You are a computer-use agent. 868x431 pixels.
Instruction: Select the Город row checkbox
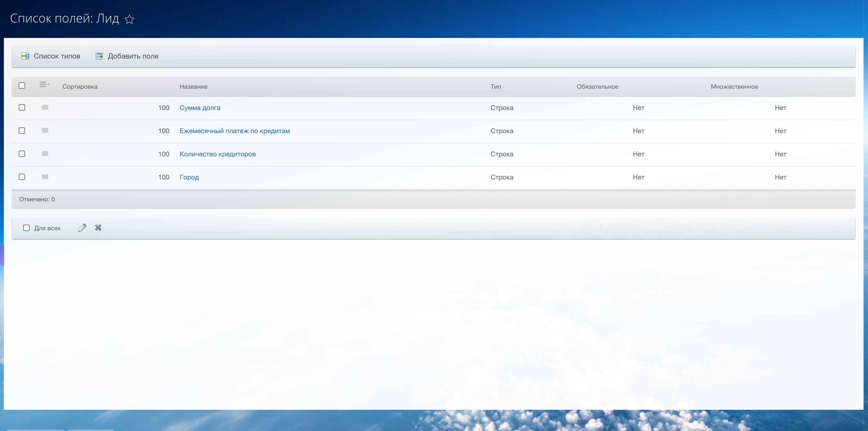22,177
